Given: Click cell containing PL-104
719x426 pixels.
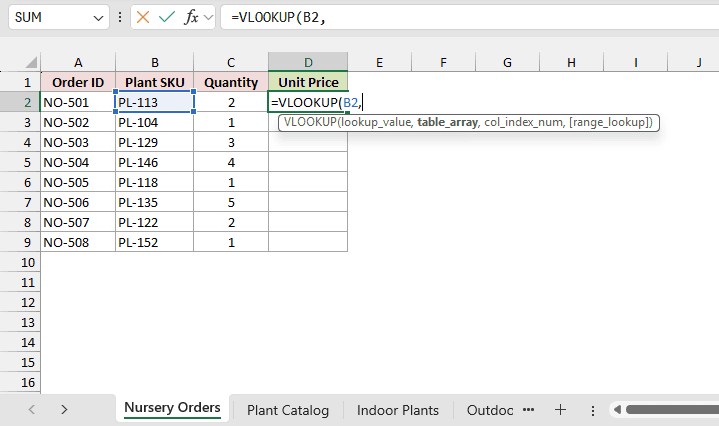Looking at the screenshot, I should [x=155, y=122].
